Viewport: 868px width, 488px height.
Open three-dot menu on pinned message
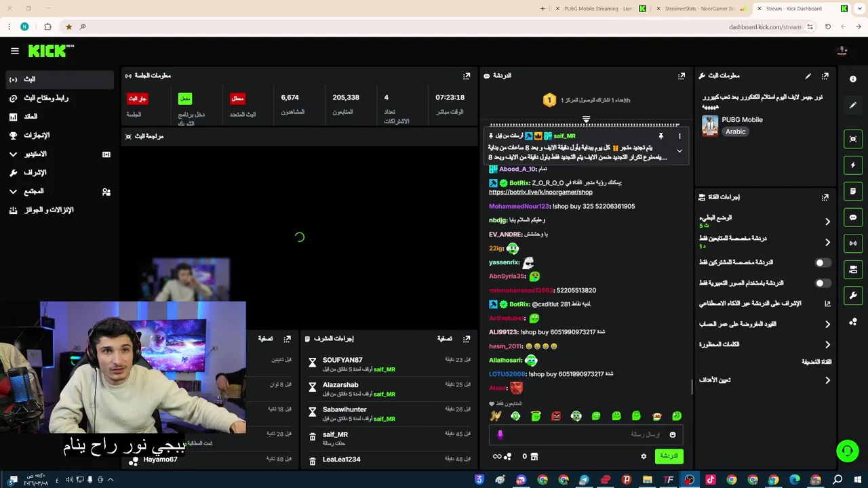pyautogui.click(x=679, y=136)
